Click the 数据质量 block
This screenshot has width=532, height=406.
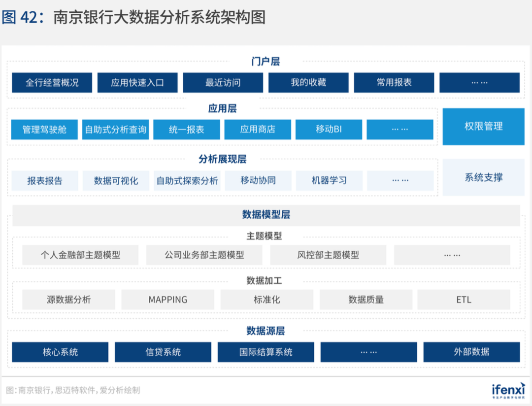click(x=366, y=300)
